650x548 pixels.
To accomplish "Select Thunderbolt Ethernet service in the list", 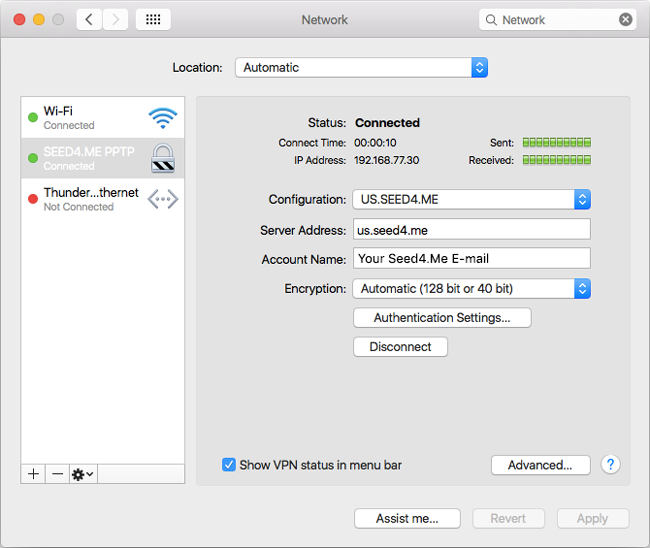I will point(90,199).
